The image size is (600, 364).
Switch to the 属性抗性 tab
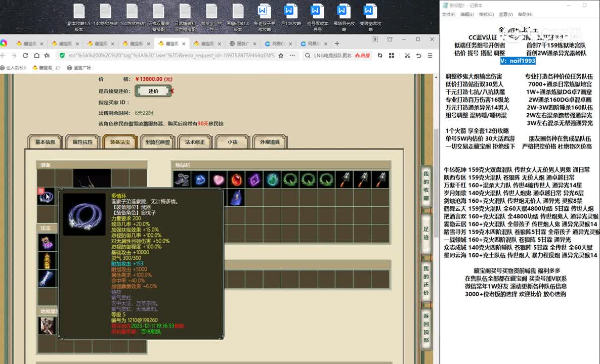coord(82,142)
